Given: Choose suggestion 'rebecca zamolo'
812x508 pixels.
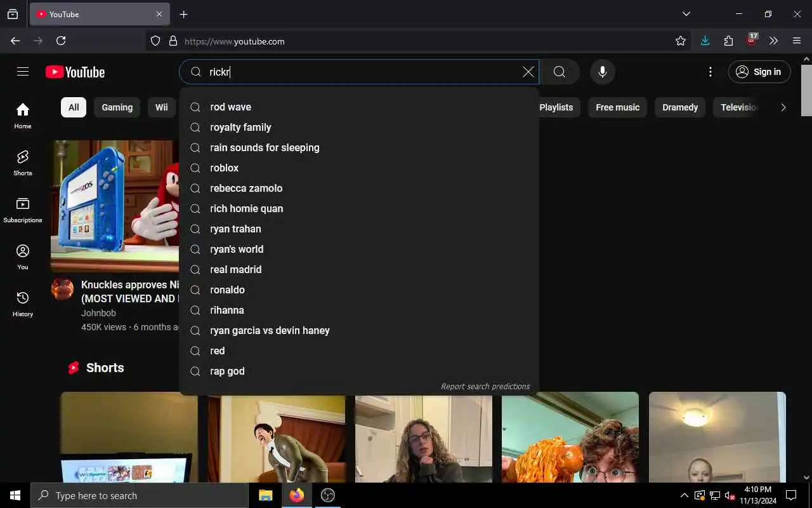Looking at the screenshot, I should [x=359, y=188].
